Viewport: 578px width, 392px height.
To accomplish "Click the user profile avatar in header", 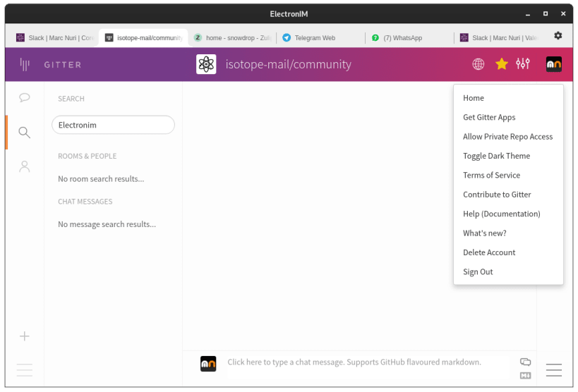I will [x=554, y=64].
